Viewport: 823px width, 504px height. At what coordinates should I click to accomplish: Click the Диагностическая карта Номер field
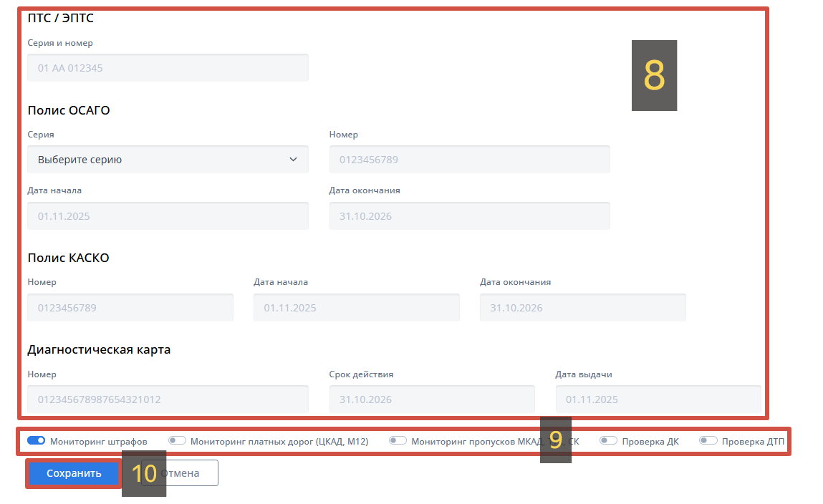[x=168, y=399]
